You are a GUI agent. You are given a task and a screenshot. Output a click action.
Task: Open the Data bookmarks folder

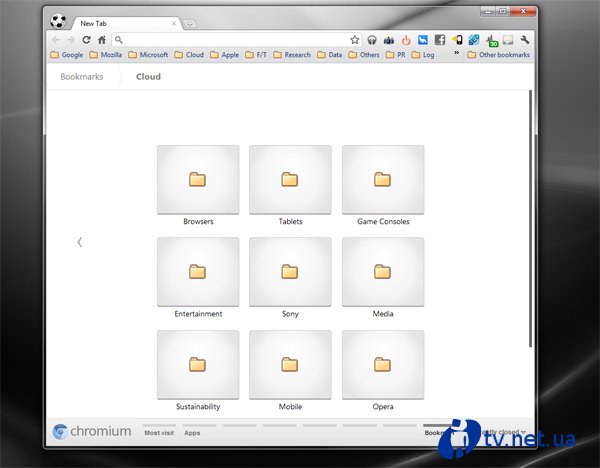[x=330, y=55]
